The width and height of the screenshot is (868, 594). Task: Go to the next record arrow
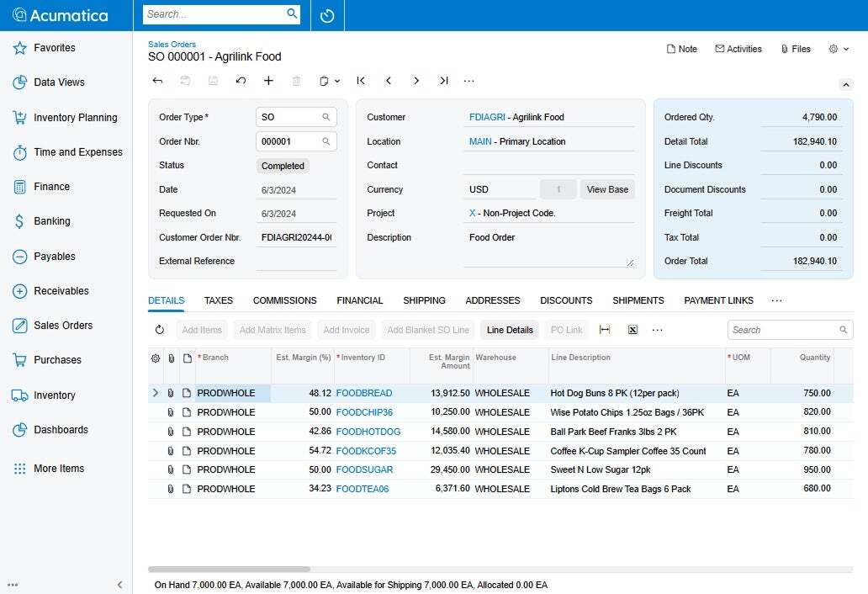point(415,81)
